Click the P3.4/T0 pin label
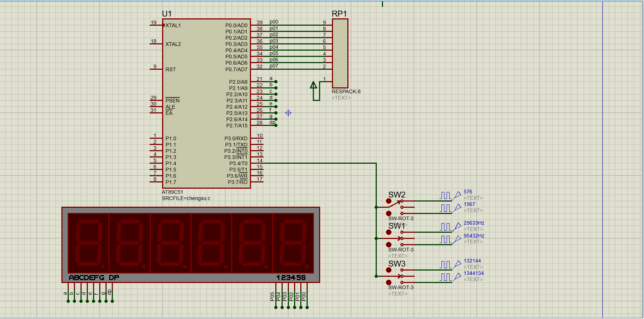Screen dimensions: 644x319 click(x=239, y=163)
